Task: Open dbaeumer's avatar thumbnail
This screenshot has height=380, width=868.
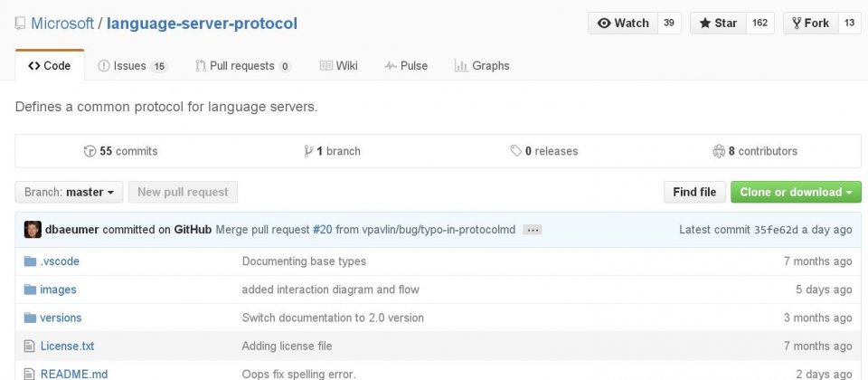Action: click(33, 229)
